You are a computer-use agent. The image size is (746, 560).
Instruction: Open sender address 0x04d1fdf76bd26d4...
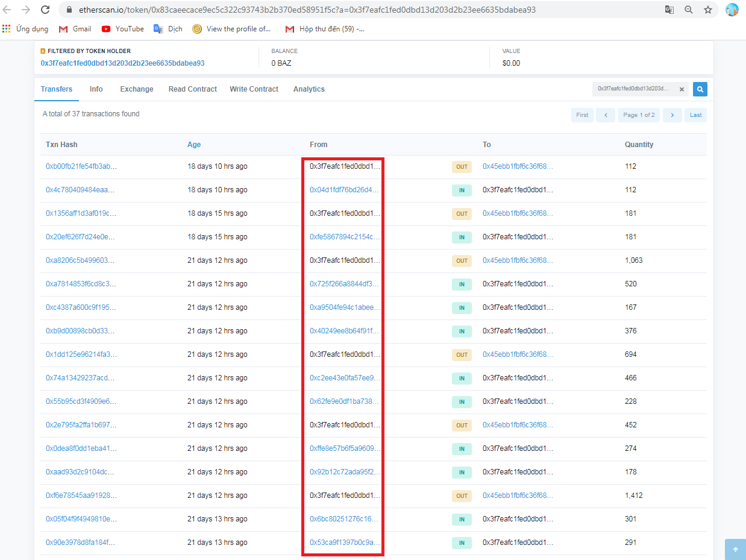click(345, 190)
